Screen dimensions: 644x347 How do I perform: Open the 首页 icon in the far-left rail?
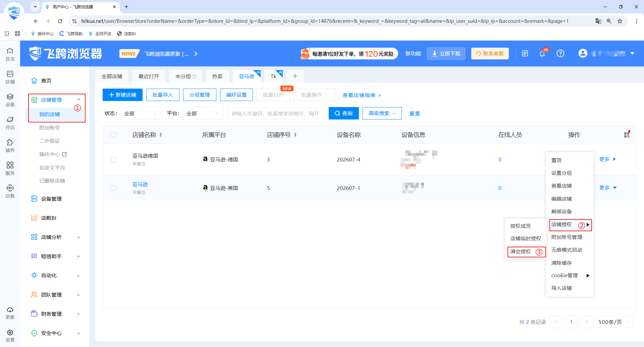[x=10, y=54]
